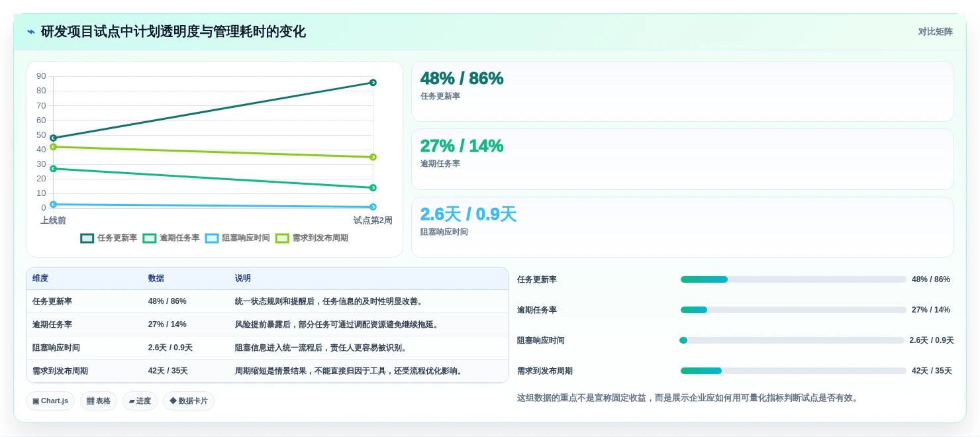Image resolution: width=980 pixels, height=437 pixels.
Task: Click the 数据 column header
Action: click(156, 279)
